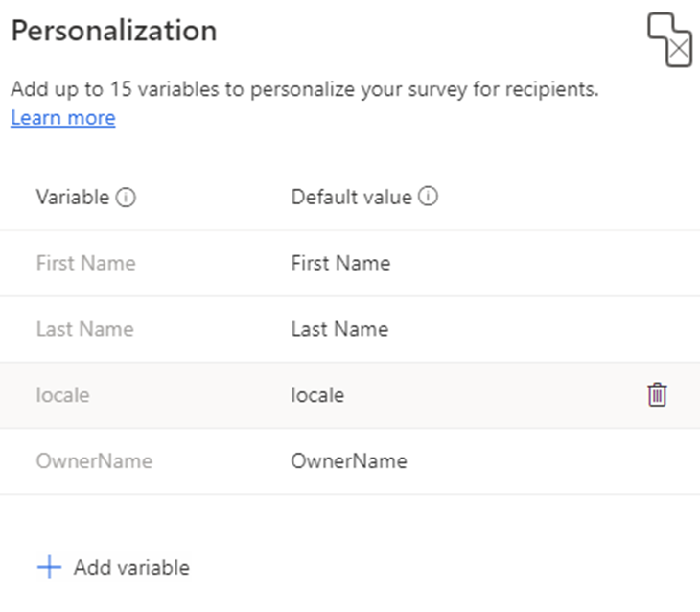Click the Variable column info icon
Screen dimensions: 700x612
[x=126, y=198]
